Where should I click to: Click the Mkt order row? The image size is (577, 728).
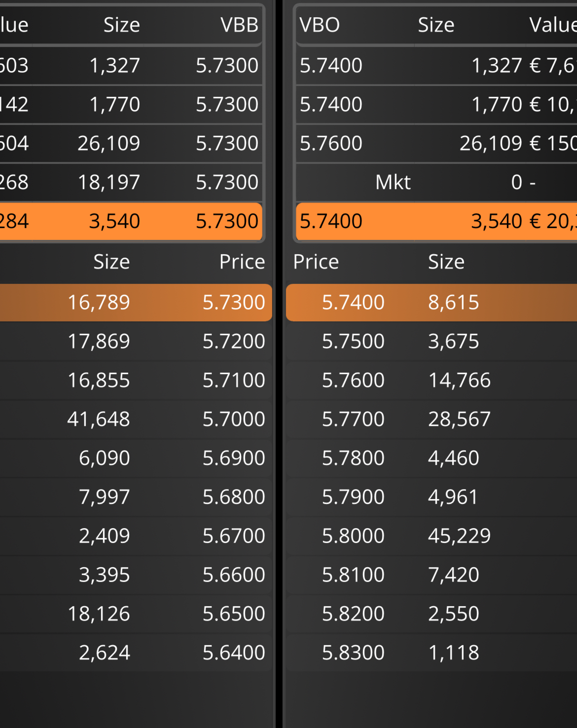436,182
